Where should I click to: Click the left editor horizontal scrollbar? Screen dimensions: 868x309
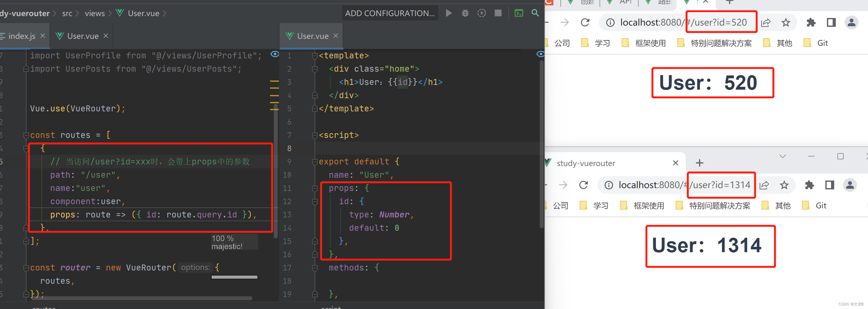pyautogui.click(x=142, y=298)
